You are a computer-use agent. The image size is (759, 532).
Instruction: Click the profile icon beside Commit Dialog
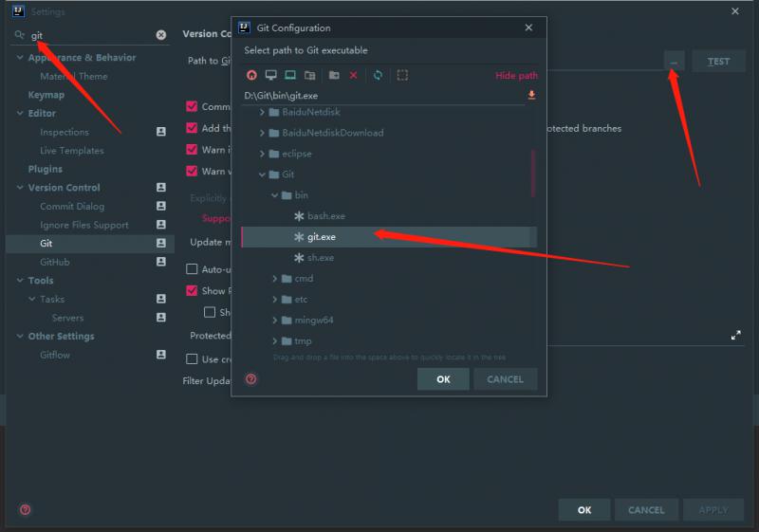click(161, 206)
